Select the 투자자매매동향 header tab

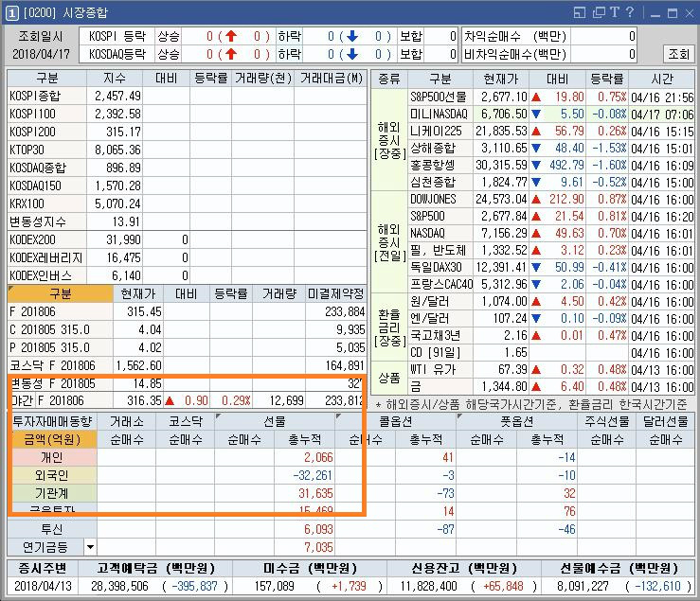point(53,421)
